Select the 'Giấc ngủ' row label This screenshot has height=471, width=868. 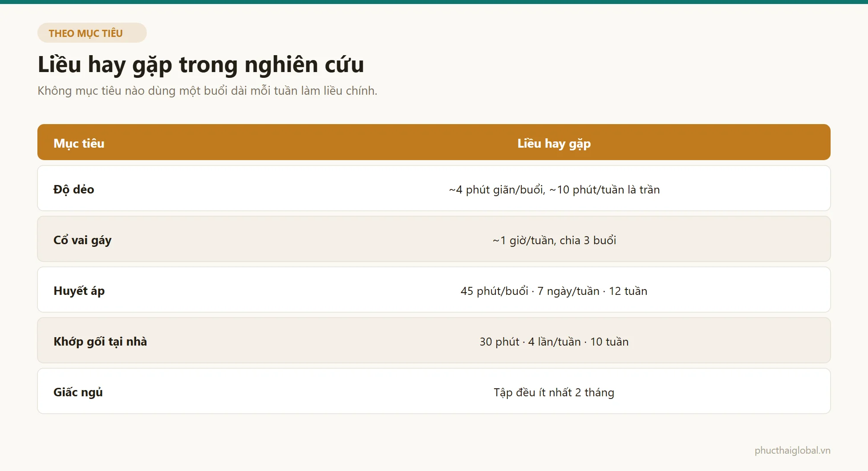tap(78, 392)
